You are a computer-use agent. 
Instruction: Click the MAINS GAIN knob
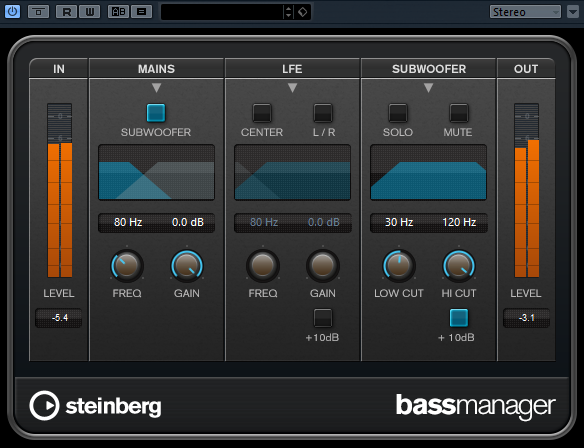[187, 266]
